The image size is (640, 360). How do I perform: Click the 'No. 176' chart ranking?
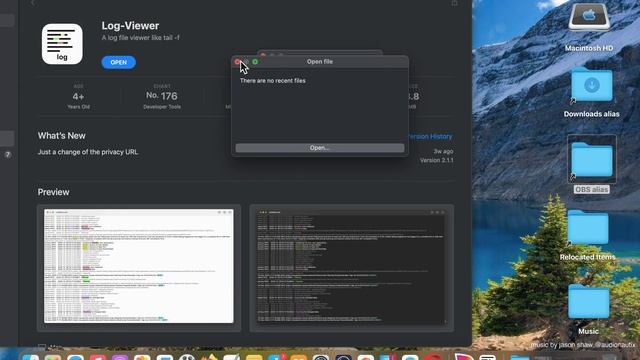pos(162,96)
